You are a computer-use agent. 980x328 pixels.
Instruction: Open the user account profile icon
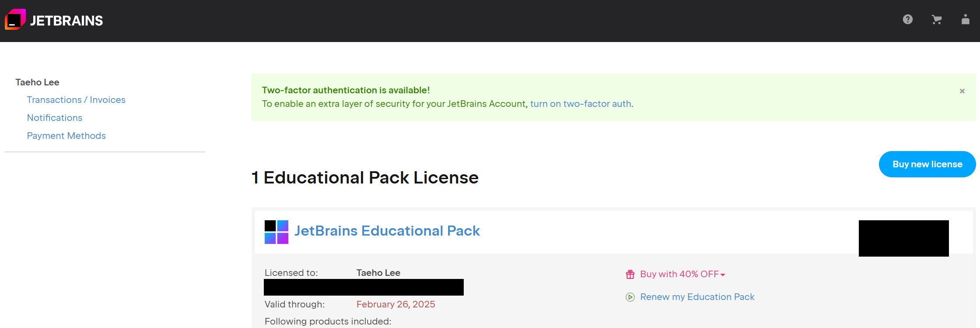pyautogui.click(x=966, y=19)
